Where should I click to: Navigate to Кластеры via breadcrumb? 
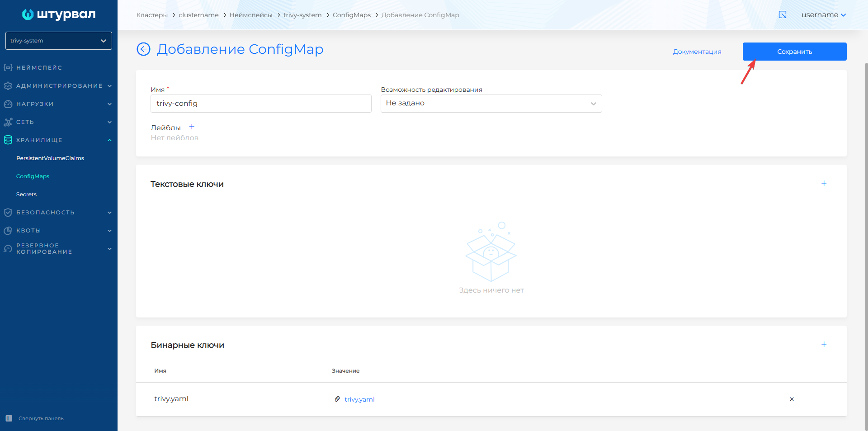click(x=152, y=14)
